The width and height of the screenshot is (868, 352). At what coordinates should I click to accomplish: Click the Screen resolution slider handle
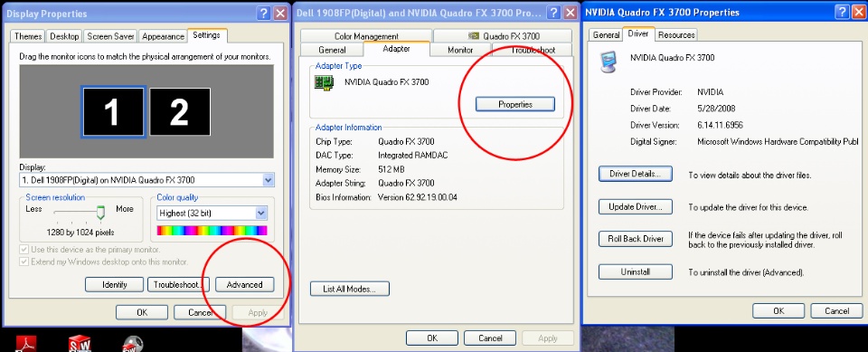tap(100, 213)
